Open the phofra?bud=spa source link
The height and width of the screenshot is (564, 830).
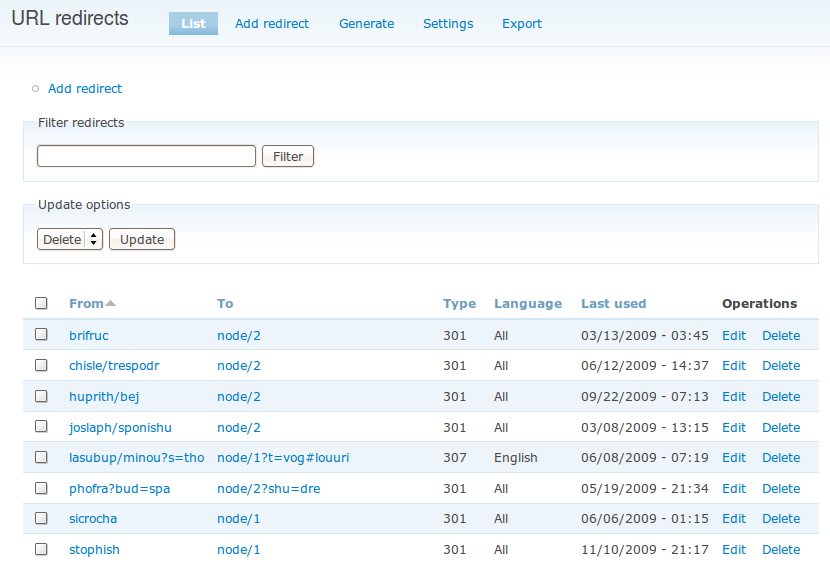[x=120, y=489]
